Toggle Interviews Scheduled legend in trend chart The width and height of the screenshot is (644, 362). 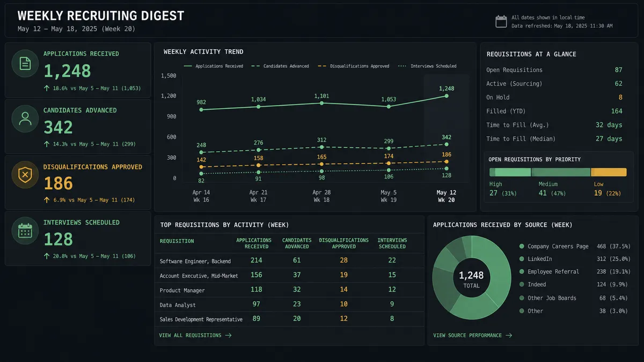[x=427, y=66]
